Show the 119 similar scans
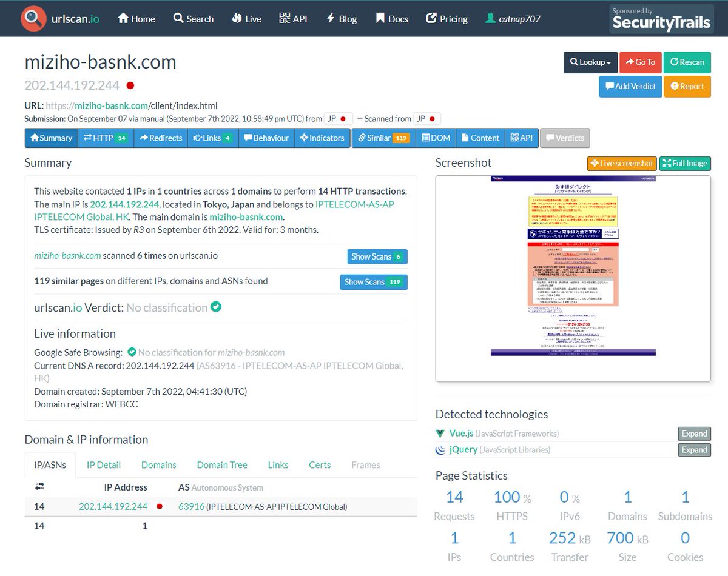 click(x=373, y=282)
